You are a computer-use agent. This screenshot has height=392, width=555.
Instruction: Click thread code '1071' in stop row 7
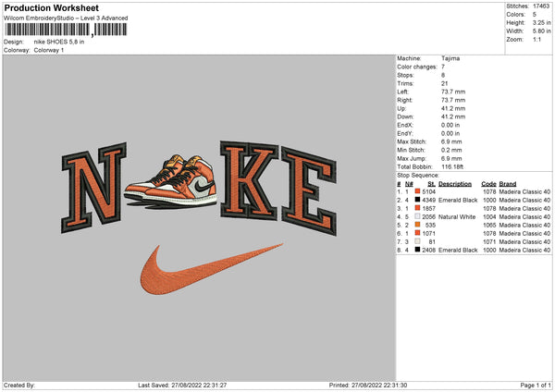pos(489,241)
